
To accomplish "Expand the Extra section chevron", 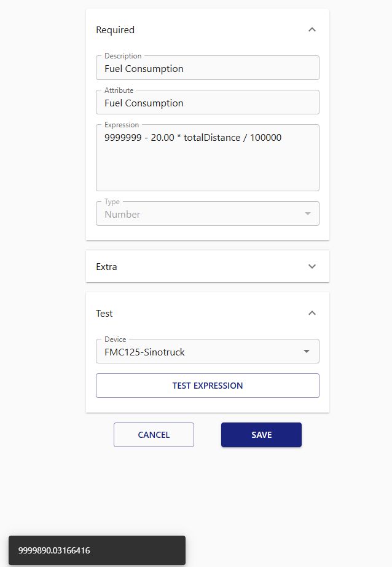I will 312,266.
